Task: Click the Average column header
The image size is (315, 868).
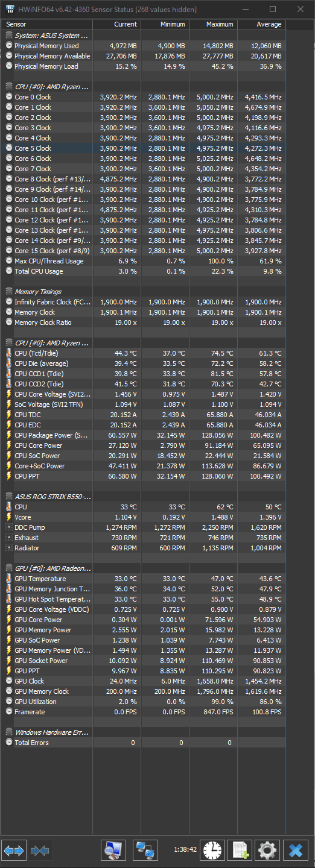Action: 262,24
